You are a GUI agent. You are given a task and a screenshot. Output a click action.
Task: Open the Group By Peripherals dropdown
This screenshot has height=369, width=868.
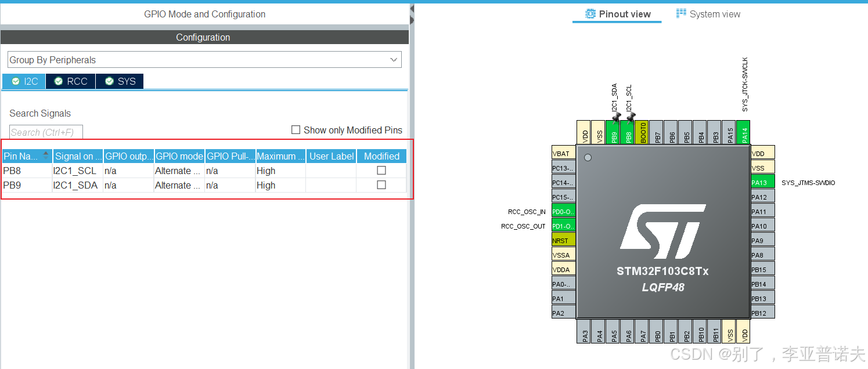(204, 60)
